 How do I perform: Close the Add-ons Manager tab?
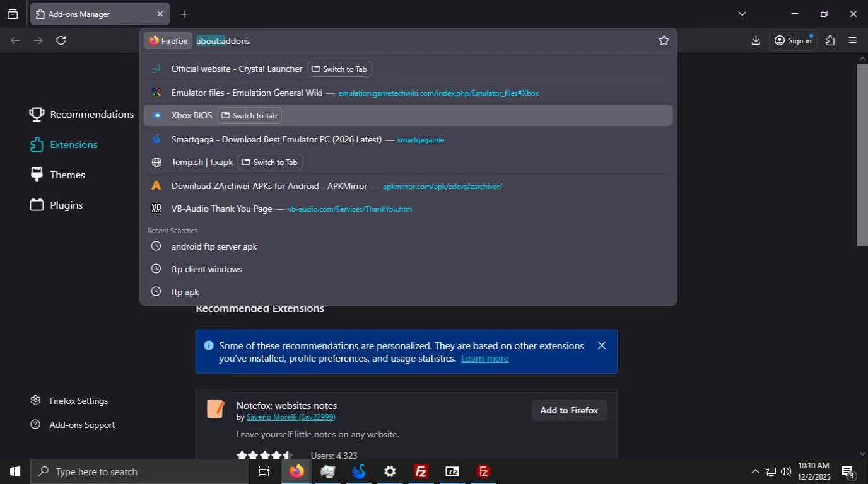click(x=160, y=14)
